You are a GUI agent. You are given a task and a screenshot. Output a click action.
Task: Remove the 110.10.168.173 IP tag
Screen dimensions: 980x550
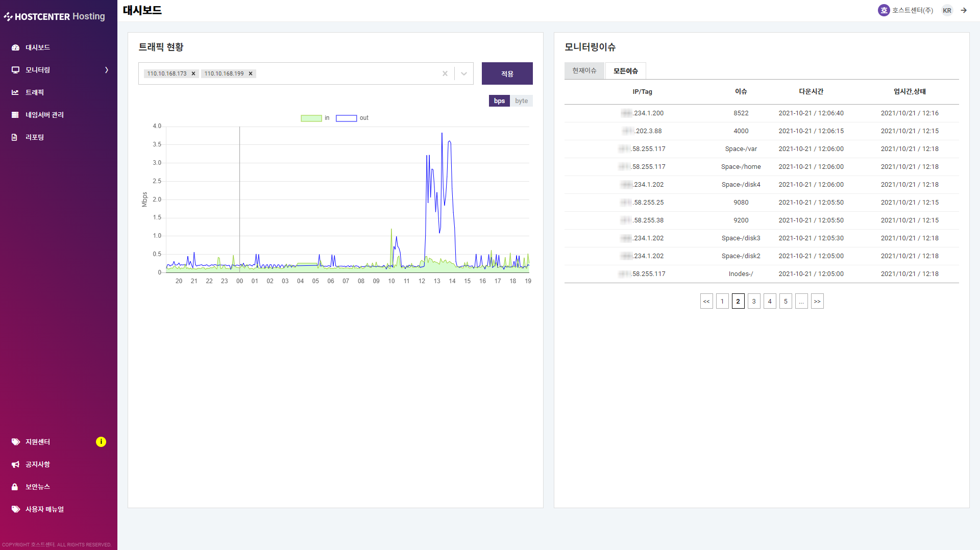point(193,73)
